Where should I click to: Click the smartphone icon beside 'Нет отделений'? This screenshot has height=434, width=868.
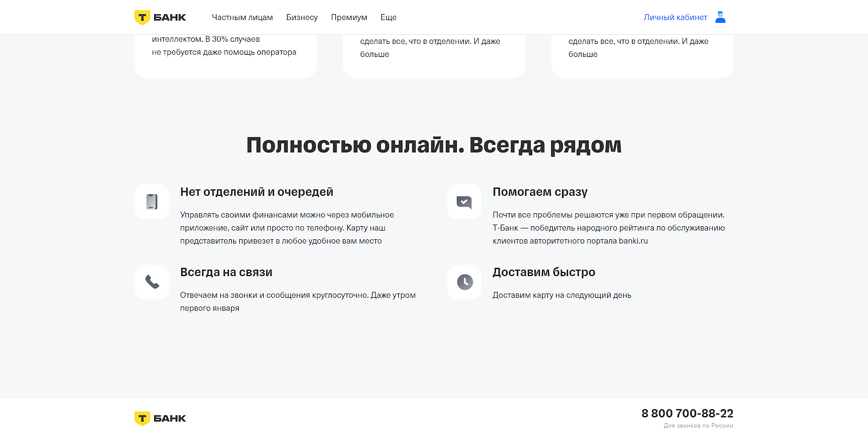pyautogui.click(x=152, y=202)
